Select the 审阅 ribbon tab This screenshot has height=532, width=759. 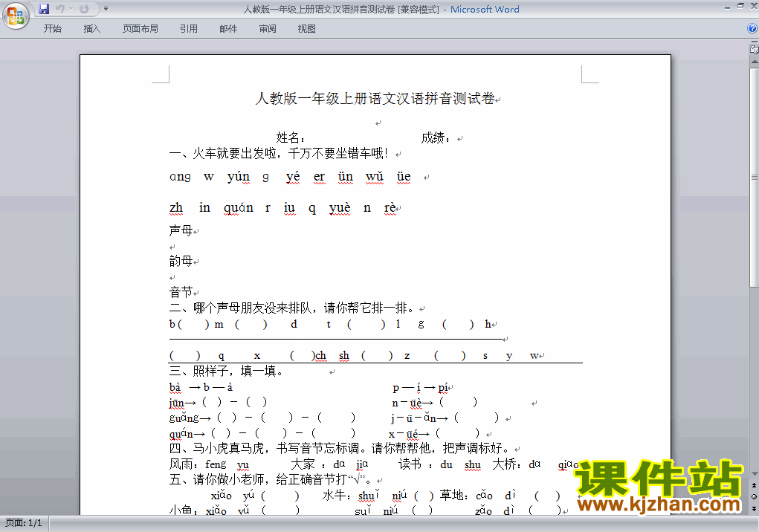pyautogui.click(x=268, y=29)
